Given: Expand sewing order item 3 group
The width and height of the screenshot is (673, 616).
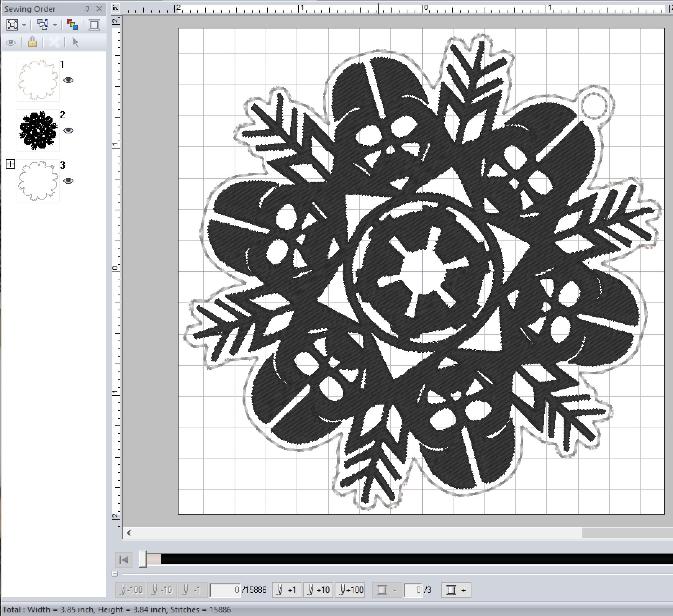Looking at the screenshot, I should pyautogui.click(x=10, y=164).
